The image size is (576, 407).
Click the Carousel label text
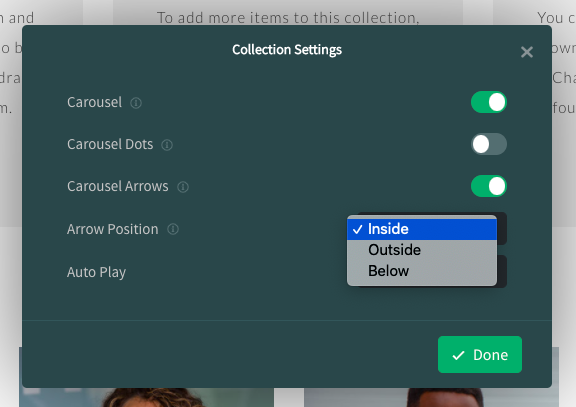pos(94,102)
